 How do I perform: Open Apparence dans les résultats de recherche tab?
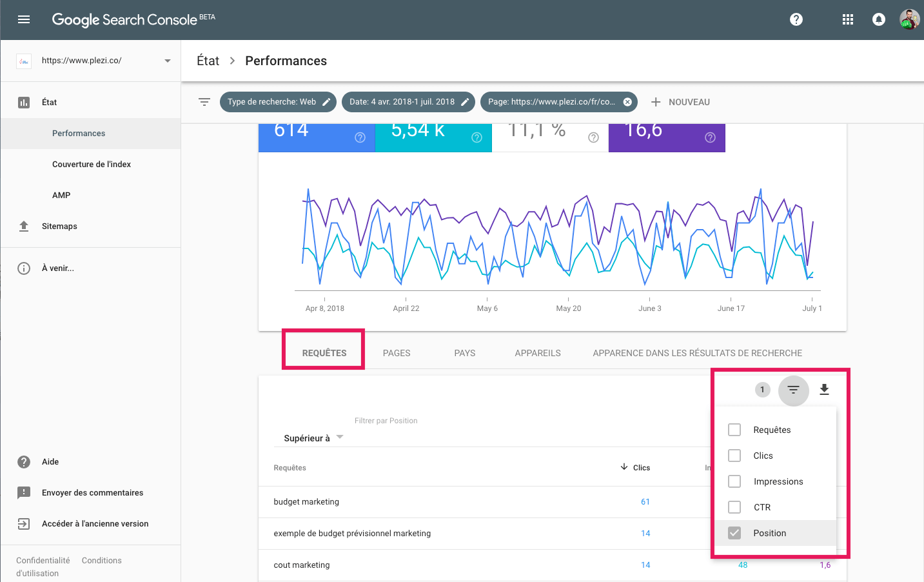pyautogui.click(x=698, y=353)
